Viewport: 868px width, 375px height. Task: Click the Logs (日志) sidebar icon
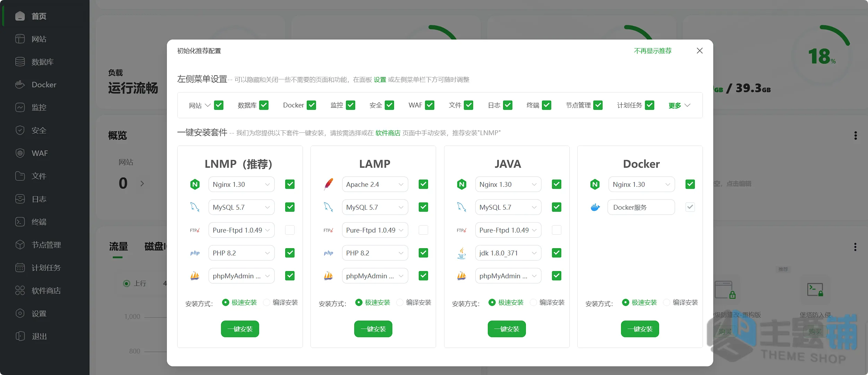(20, 199)
